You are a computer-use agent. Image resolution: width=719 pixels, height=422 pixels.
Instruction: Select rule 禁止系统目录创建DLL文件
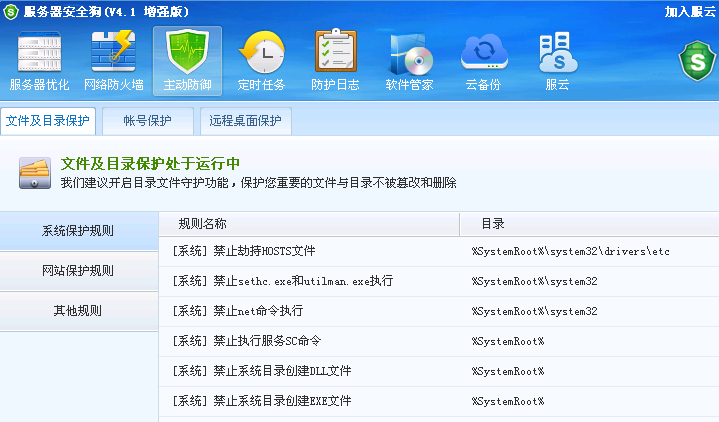pos(261,371)
